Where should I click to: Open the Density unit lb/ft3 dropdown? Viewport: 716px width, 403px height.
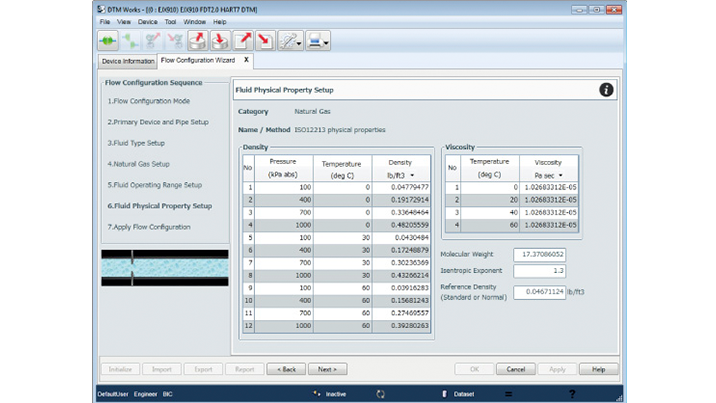coord(413,175)
